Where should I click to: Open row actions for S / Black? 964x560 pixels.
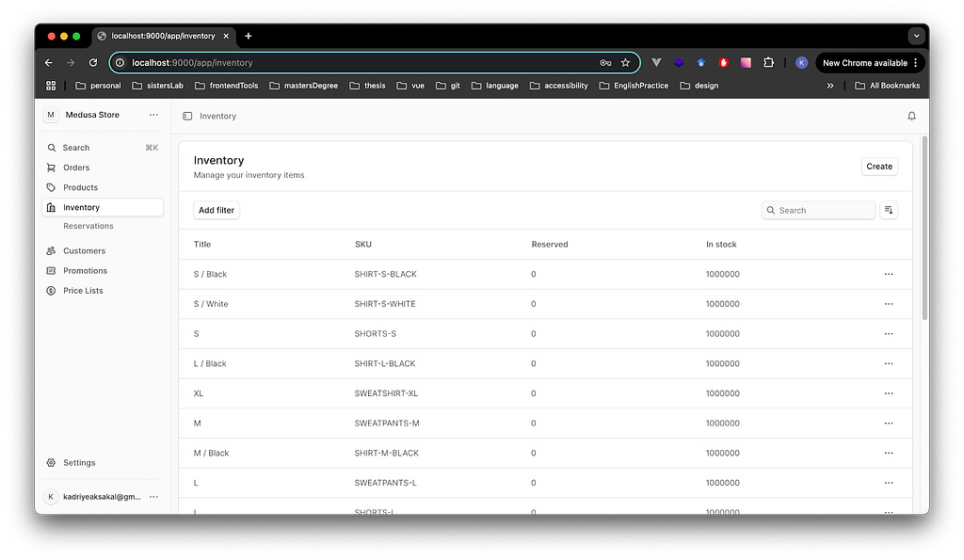889,274
